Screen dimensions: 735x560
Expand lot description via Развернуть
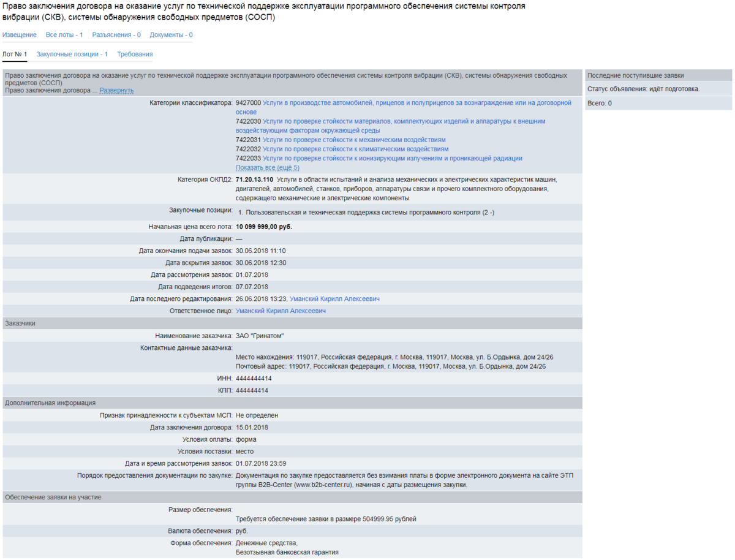click(x=116, y=91)
